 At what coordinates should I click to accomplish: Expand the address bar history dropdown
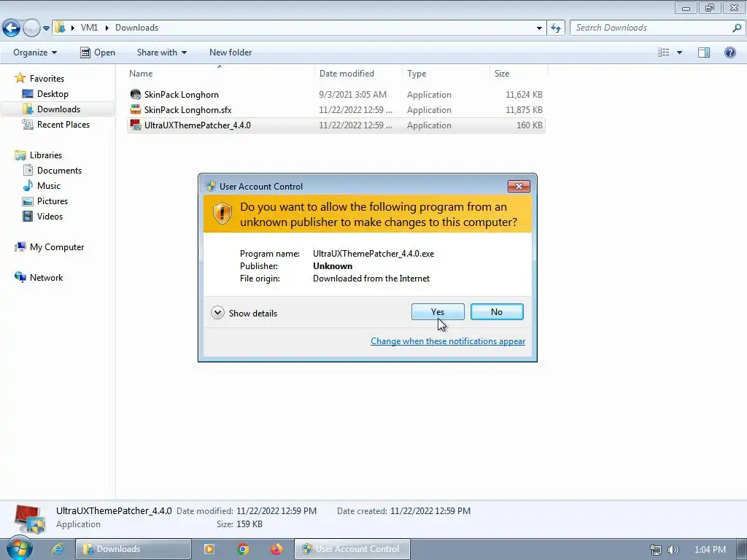click(539, 28)
